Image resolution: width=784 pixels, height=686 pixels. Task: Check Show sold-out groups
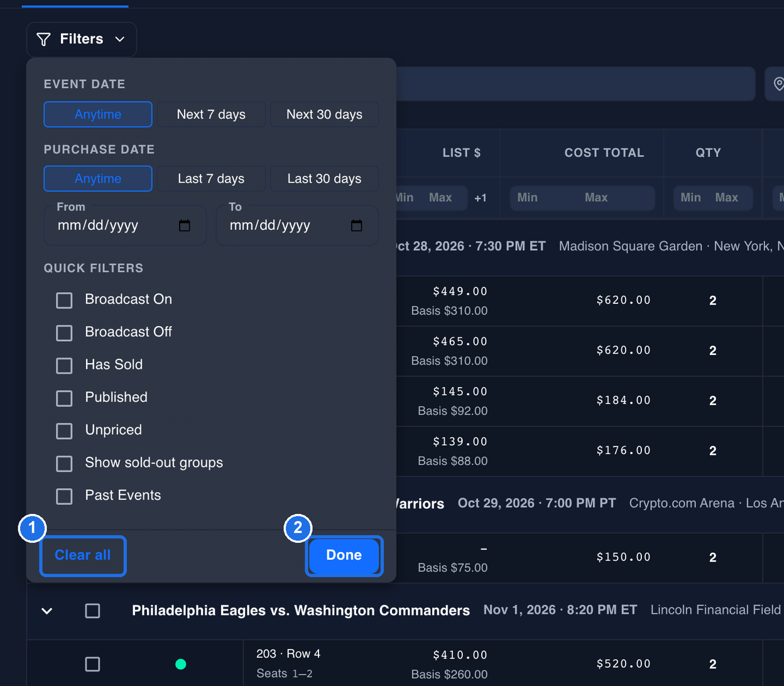(64, 464)
